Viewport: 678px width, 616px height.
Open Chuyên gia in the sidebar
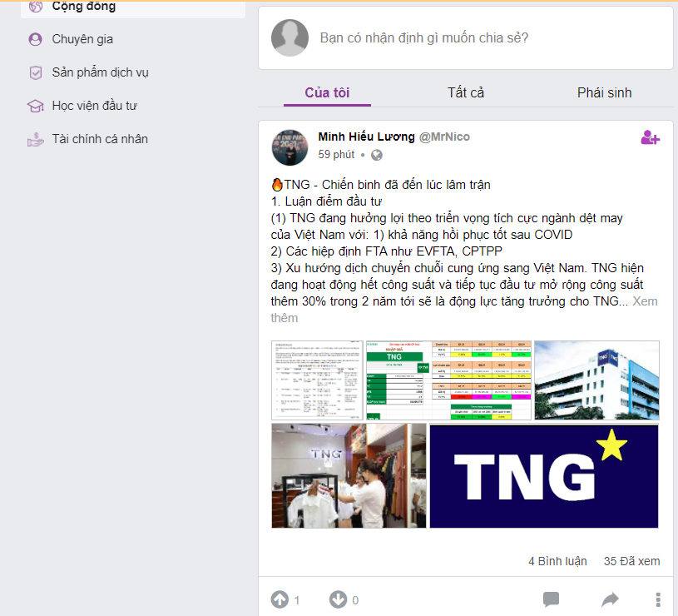[x=82, y=39]
